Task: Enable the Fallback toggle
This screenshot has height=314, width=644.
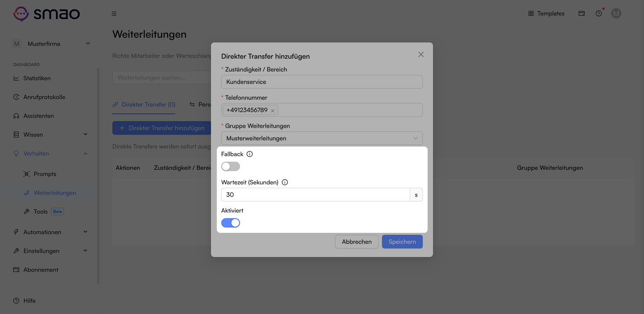Action: tap(230, 166)
